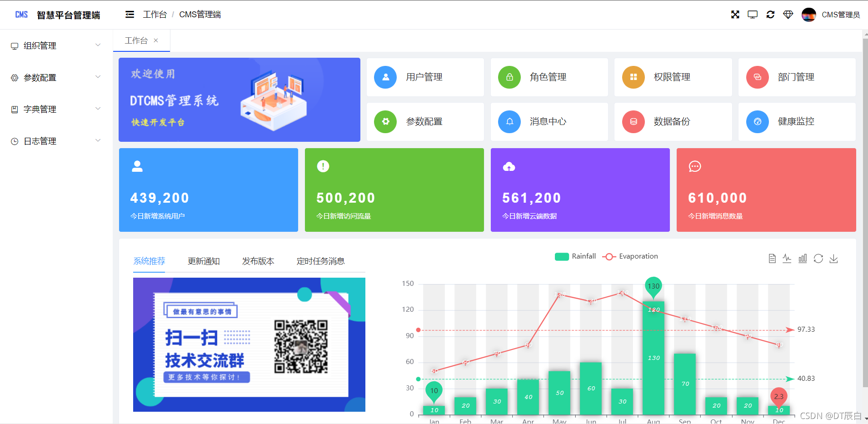Click the 40.83 average line label
Image resolution: width=868 pixels, height=424 pixels.
point(806,379)
